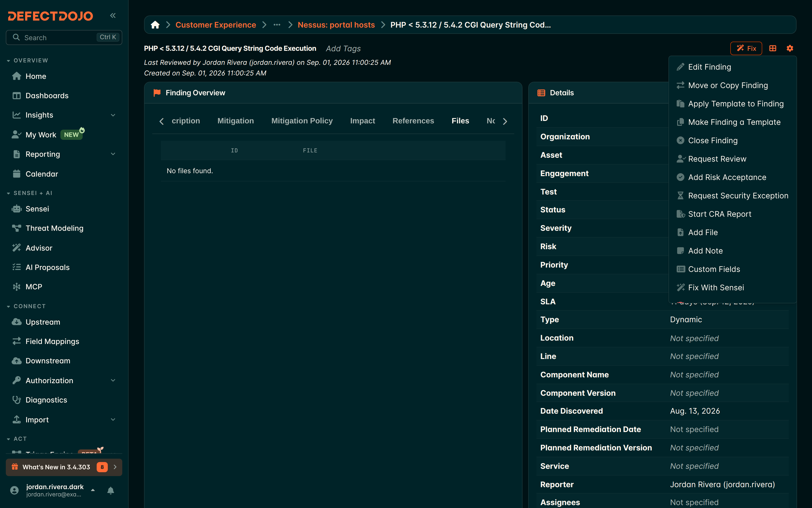Switch to the References tab
812x508 pixels.
[413, 121]
